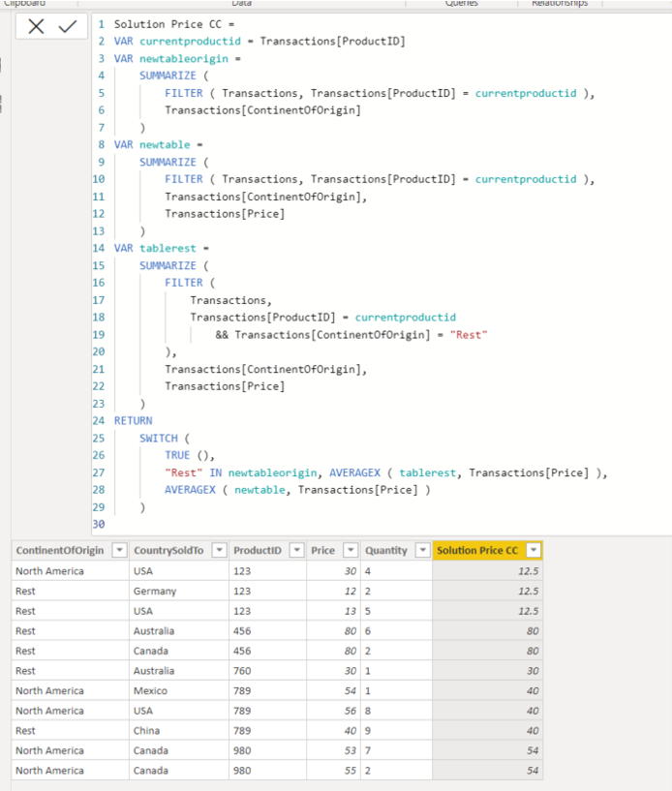The height and width of the screenshot is (791, 672).
Task: Open the CountrySoldTo column filter dropdown
Action: (220, 550)
